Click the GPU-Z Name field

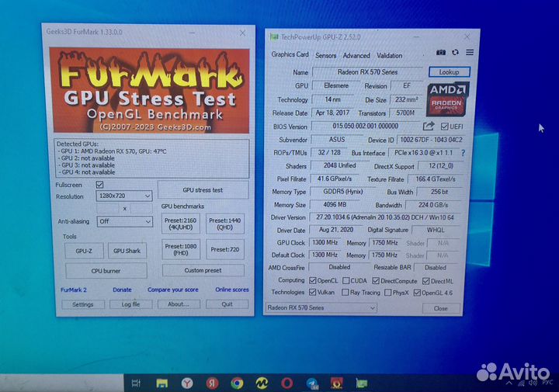click(367, 72)
